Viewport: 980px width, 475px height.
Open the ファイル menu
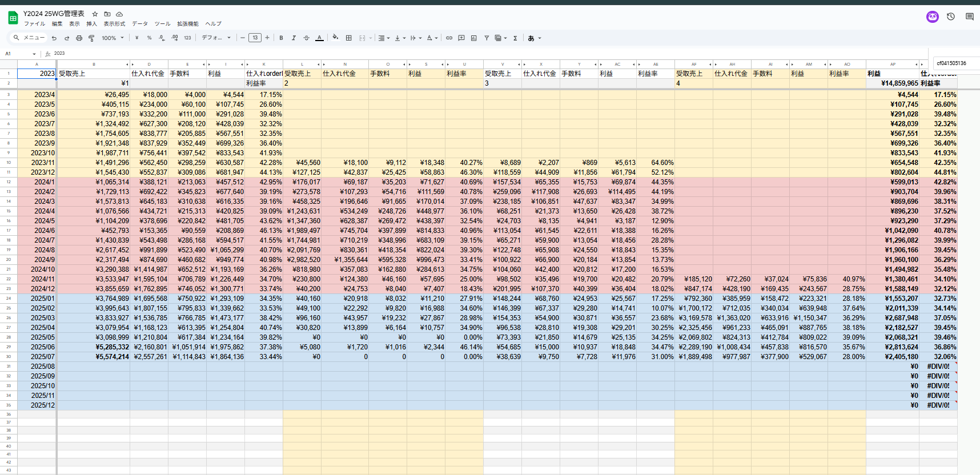[x=34, y=24]
